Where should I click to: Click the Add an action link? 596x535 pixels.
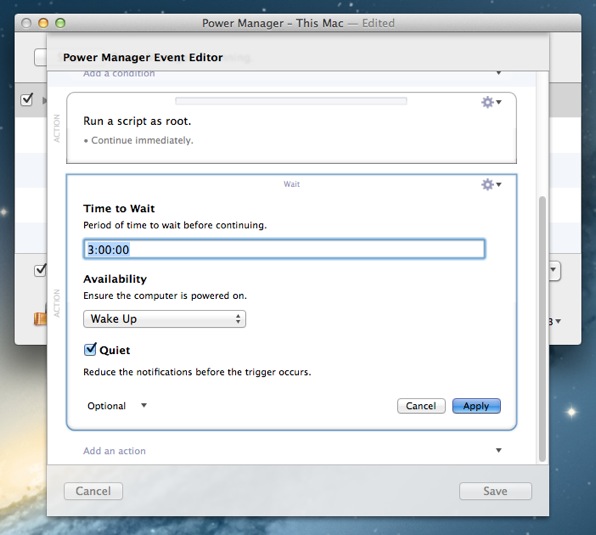click(114, 451)
